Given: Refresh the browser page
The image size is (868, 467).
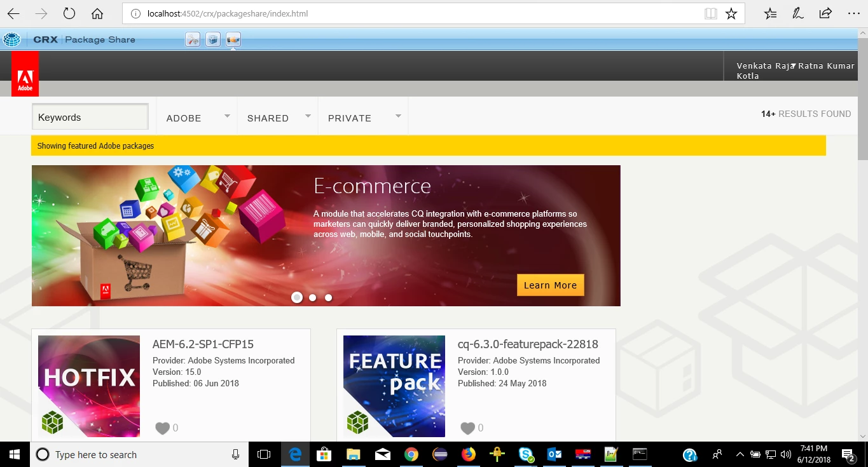Looking at the screenshot, I should [x=69, y=13].
